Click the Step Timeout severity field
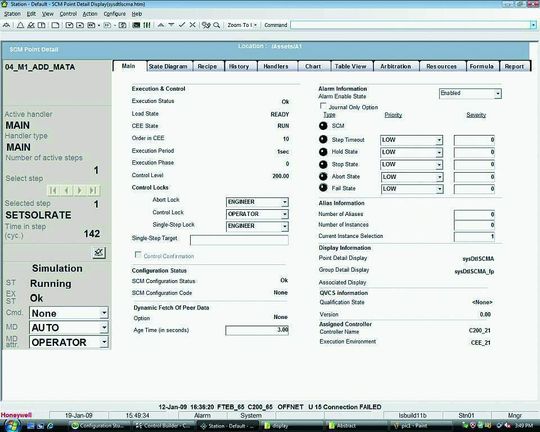This screenshot has height=432, width=540. [x=474, y=140]
